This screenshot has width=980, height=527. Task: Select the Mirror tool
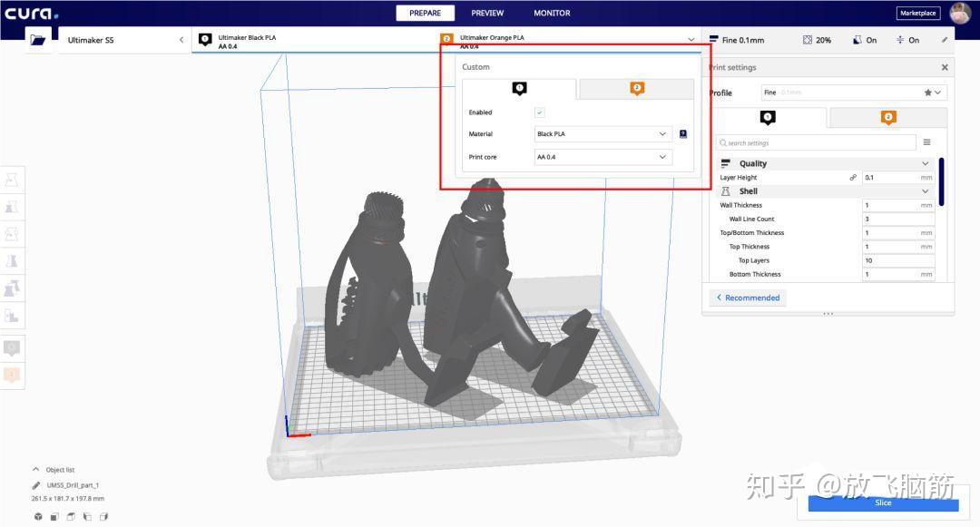pos(13,261)
